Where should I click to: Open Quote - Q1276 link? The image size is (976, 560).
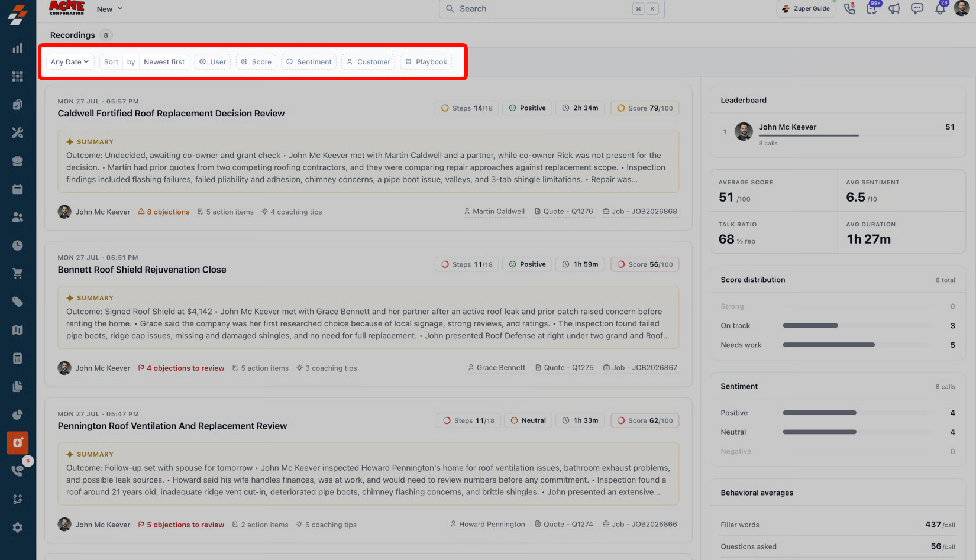tap(564, 212)
